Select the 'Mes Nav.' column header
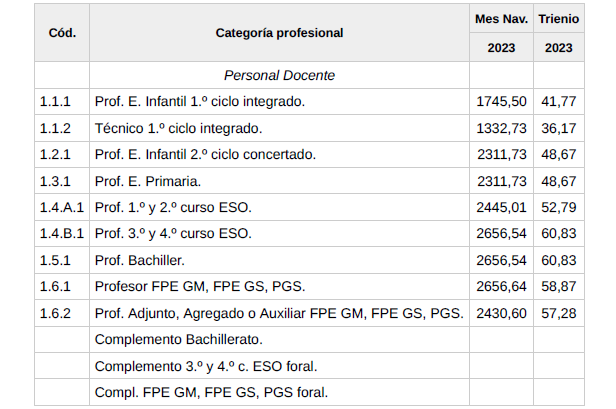This screenshot has width=616, height=409. tap(501, 19)
